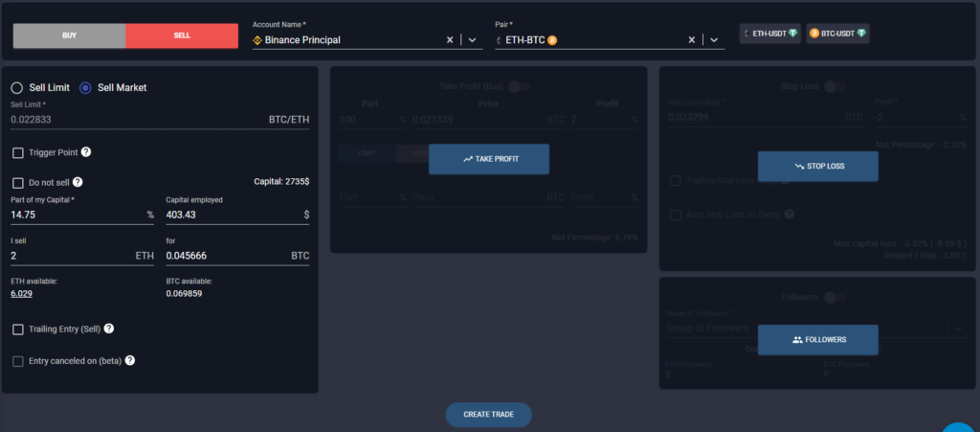Image resolution: width=980 pixels, height=432 pixels.
Task: Click the Stop Loss Profit field showing -2
Action: coord(920,117)
